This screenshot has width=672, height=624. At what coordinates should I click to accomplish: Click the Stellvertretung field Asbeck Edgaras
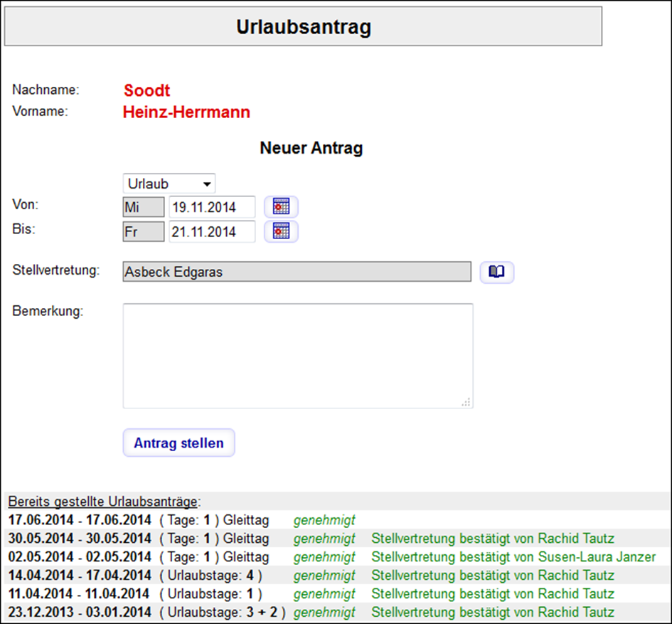click(297, 272)
